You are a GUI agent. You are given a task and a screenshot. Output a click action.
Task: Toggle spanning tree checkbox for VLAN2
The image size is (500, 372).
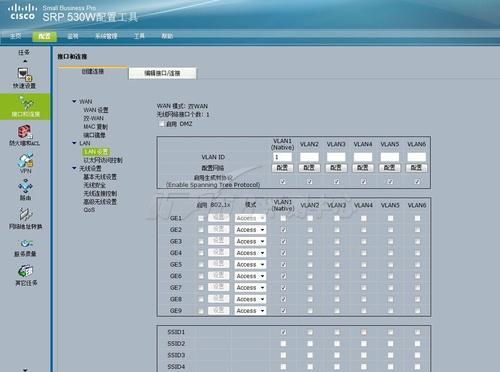click(310, 181)
